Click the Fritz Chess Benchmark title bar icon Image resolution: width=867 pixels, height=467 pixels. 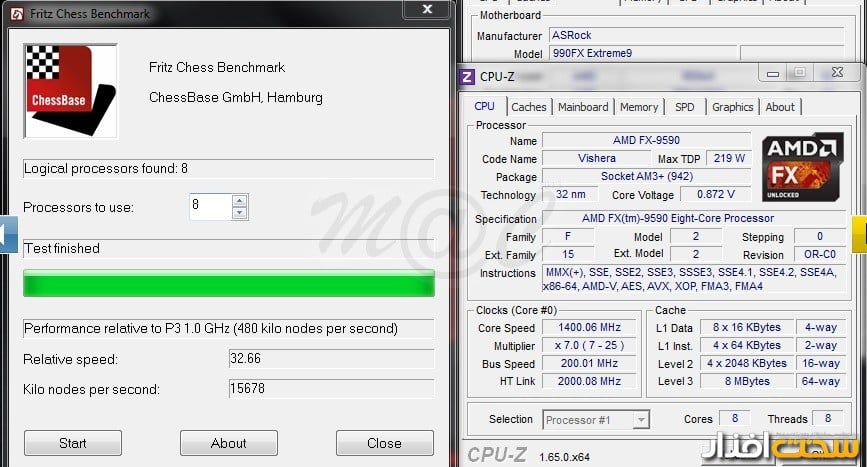[x=17, y=13]
